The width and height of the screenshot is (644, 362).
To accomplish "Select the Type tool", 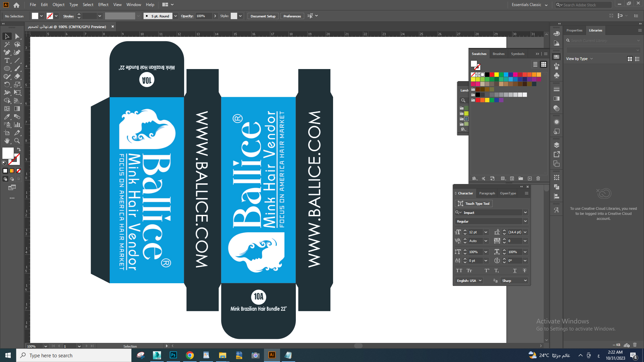I will [x=7, y=60].
